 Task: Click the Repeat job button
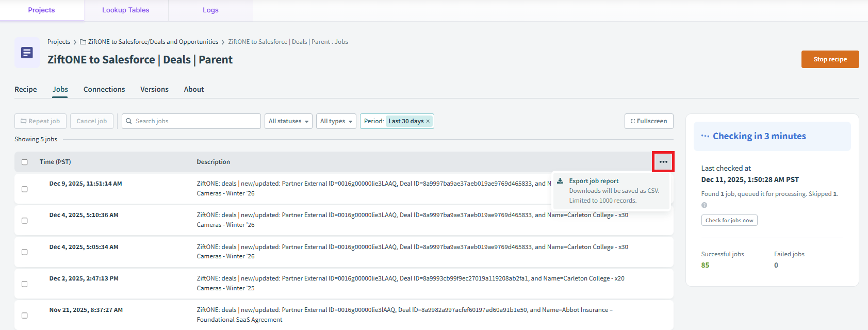(40, 121)
